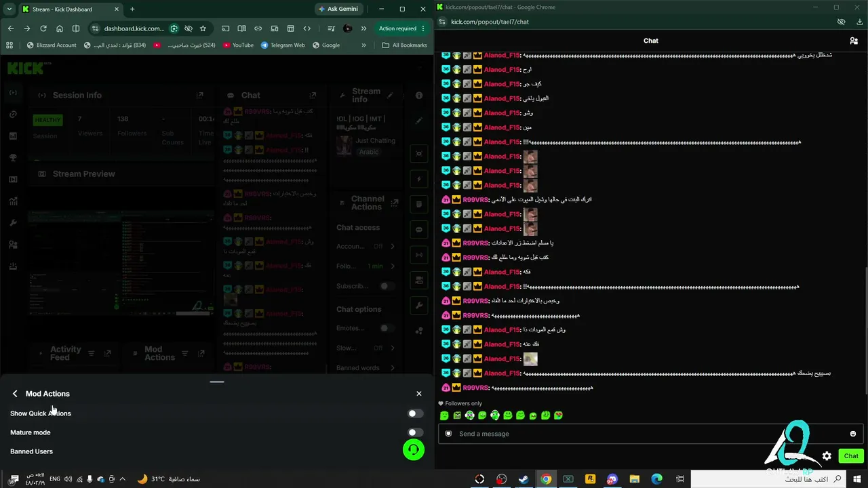868x488 pixels.
Task: Open the volume control in system tray
Action: [68, 479]
